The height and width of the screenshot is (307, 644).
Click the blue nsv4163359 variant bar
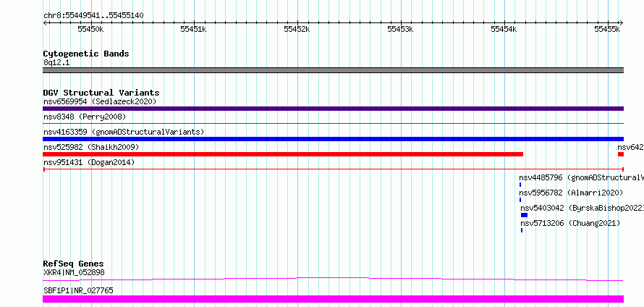pyautogui.click(x=333, y=139)
